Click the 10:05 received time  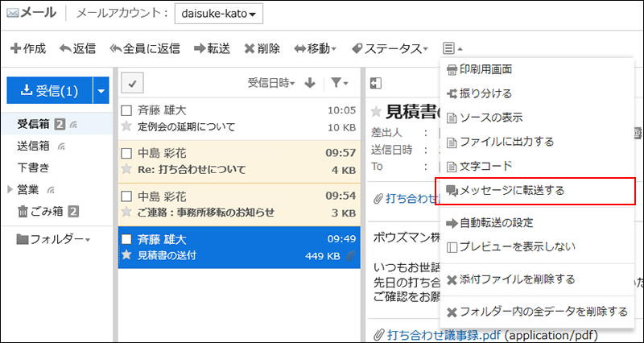341,110
